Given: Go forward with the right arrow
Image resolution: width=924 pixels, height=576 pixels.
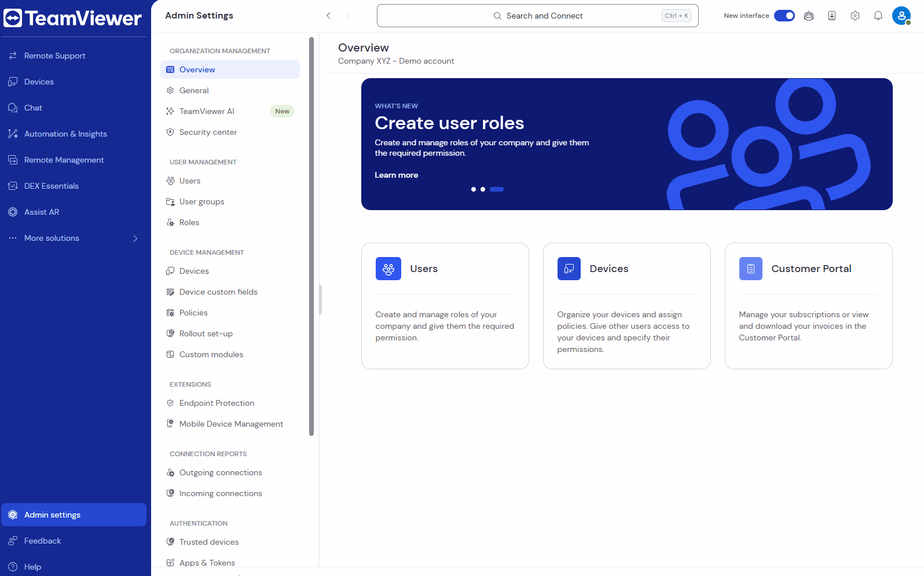Looking at the screenshot, I should click(347, 16).
